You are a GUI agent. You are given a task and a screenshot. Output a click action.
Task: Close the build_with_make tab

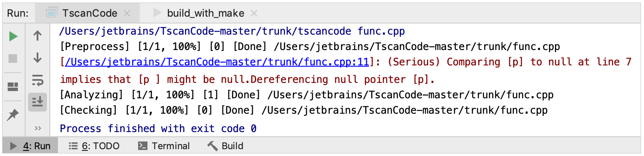pyautogui.click(x=254, y=14)
